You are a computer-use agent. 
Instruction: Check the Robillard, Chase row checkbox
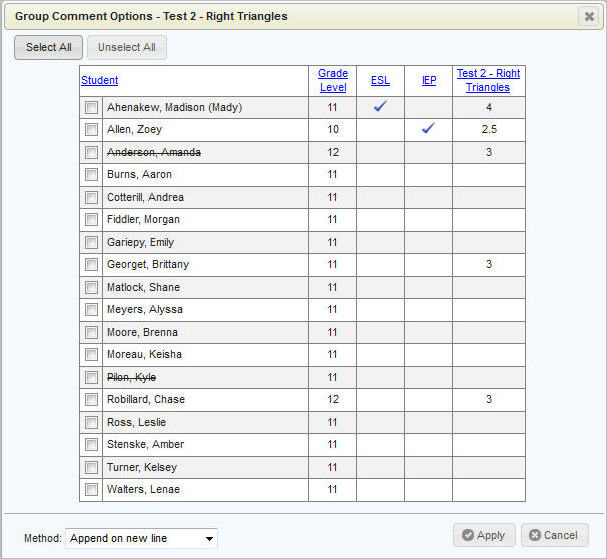[91, 400]
